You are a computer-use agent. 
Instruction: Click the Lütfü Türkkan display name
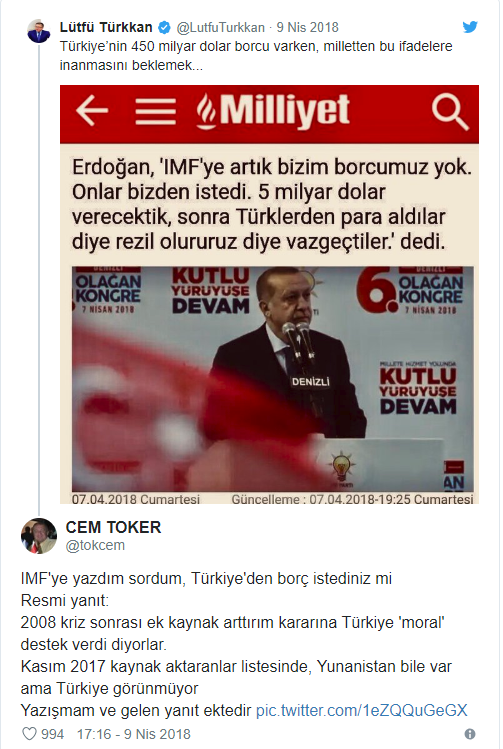coord(106,27)
